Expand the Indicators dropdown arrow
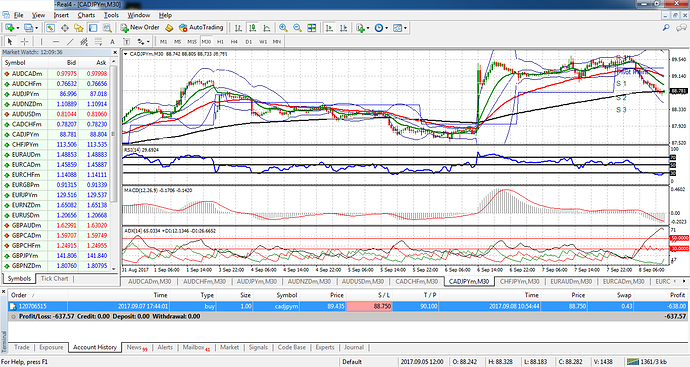 point(368,28)
